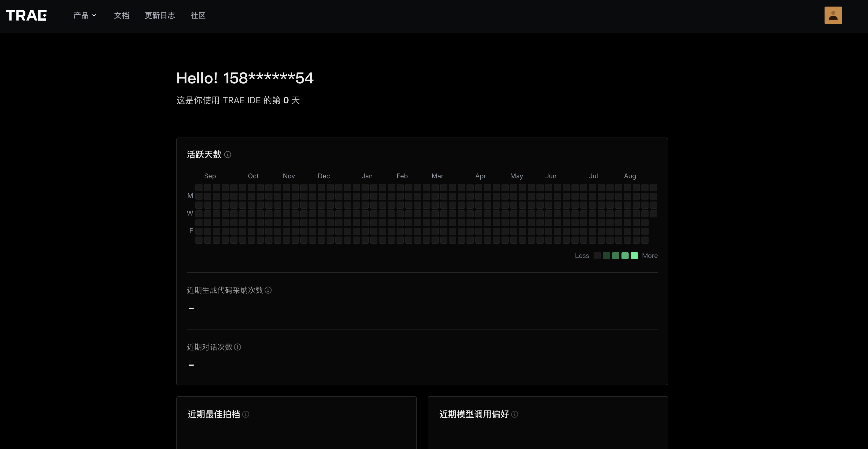The image size is (868, 449).
Task: Click the F weekday row label
Action: (191, 231)
